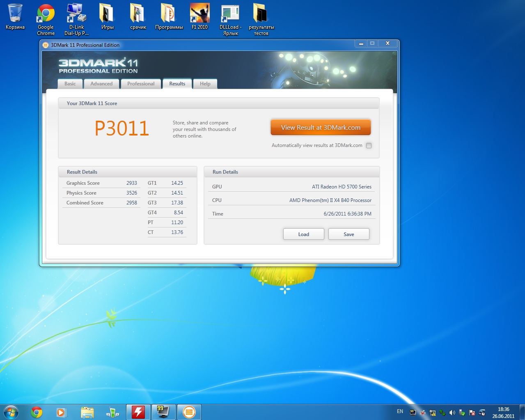This screenshot has height=420, width=525.
Task: Open Windows Media Player from taskbar
Action: pos(61,412)
